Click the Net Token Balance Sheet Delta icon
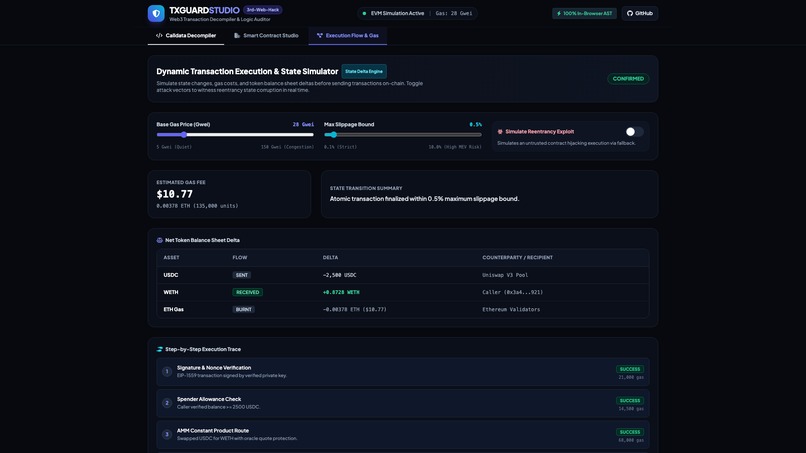Viewport: 806px width, 453px height. click(159, 240)
